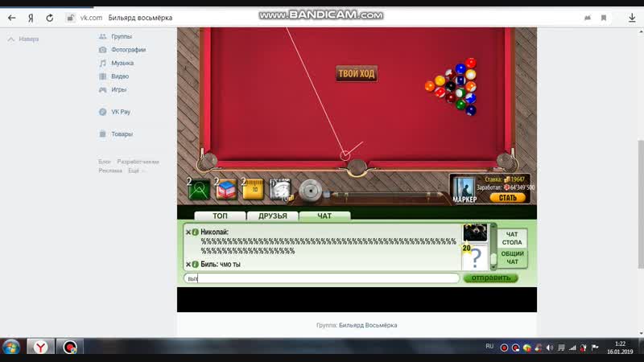Click the chat scrollbar handle
The height and width of the screenshot is (362, 644).
pos(493,258)
